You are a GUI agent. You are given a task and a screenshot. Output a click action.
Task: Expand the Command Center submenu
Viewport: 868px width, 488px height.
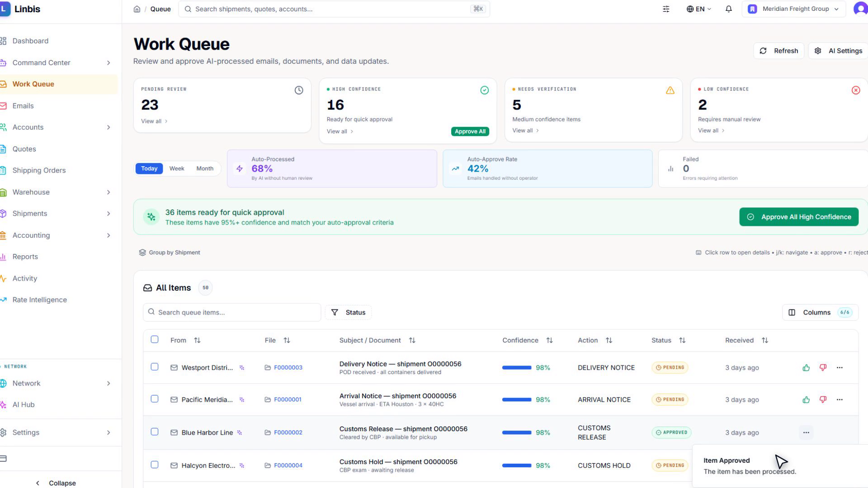tap(108, 63)
